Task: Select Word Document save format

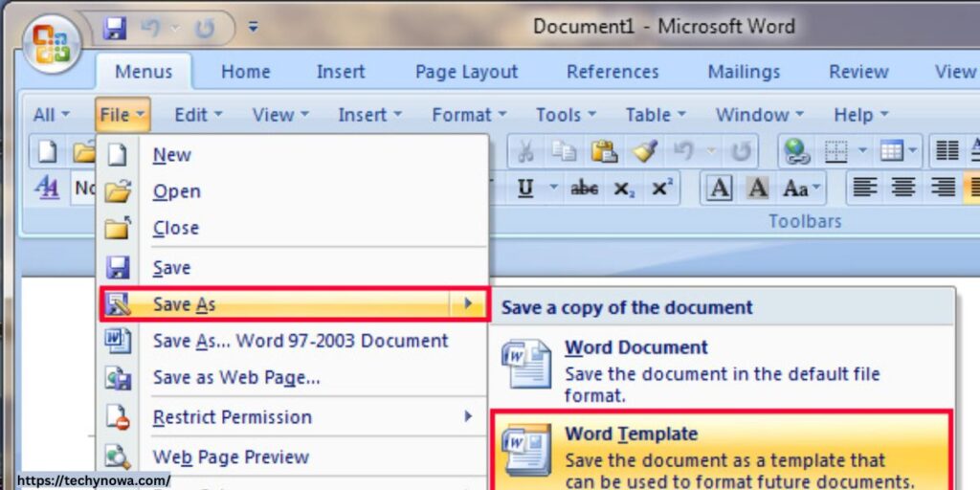Action: point(723,369)
